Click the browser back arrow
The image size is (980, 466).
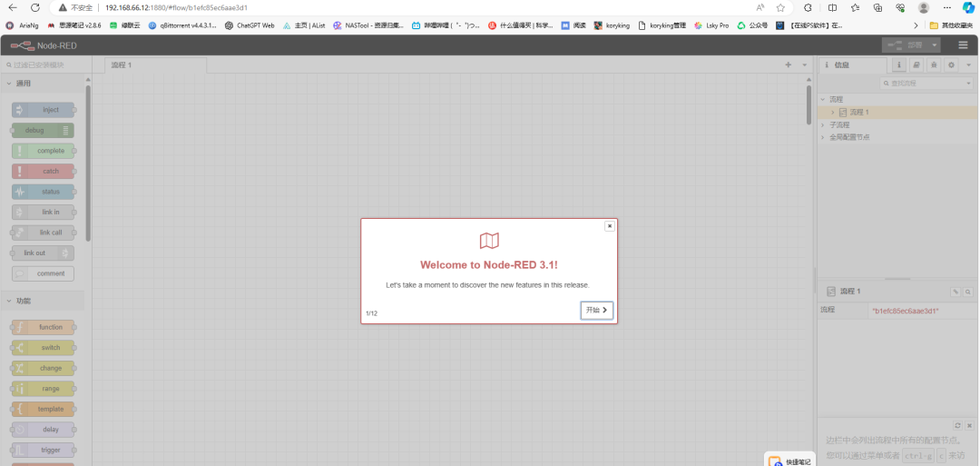13,7
